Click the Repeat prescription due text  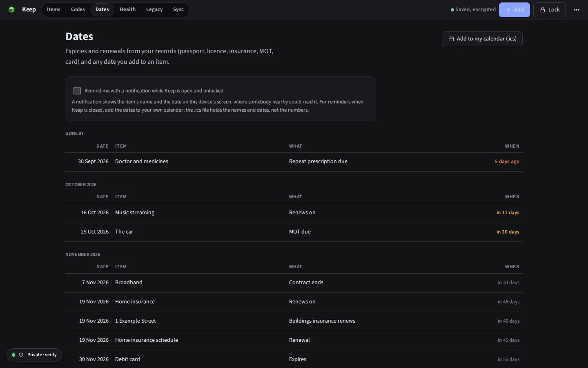[x=318, y=162]
